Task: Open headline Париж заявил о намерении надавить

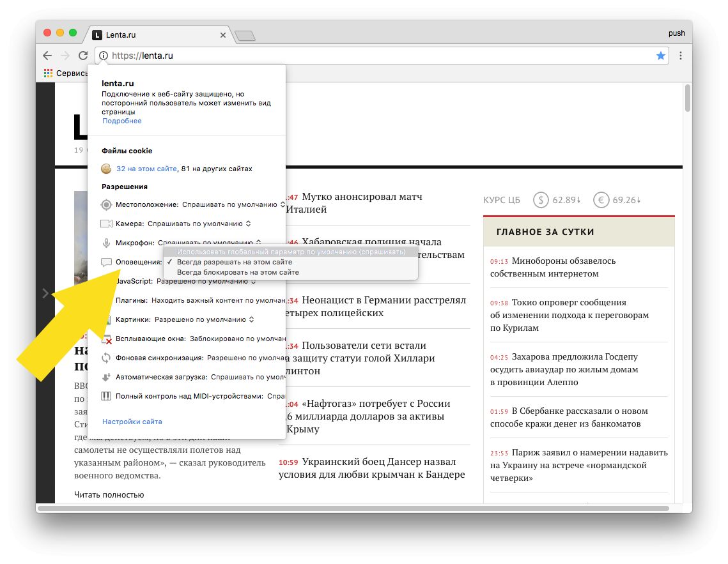Action: pyautogui.click(x=579, y=465)
